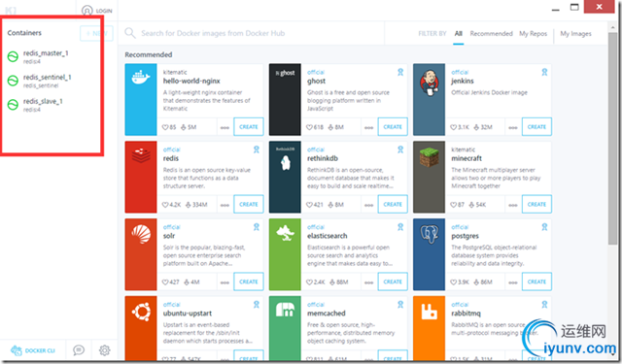
Task: Click the heart likes icon on ghost
Action: 309,127
